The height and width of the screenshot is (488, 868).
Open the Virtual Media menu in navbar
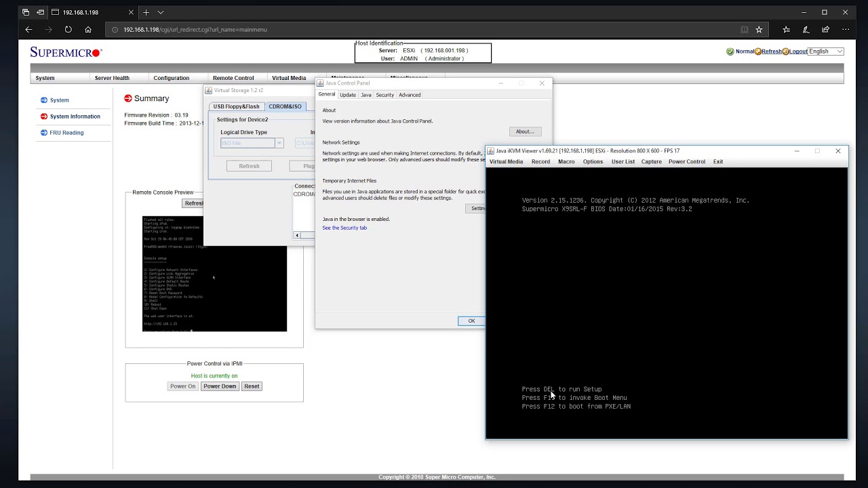coord(289,78)
